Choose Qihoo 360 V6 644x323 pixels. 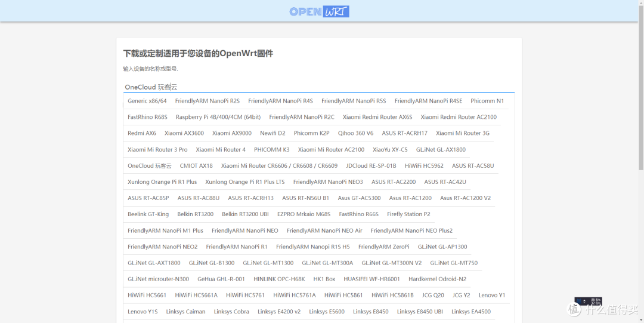pyautogui.click(x=355, y=133)
